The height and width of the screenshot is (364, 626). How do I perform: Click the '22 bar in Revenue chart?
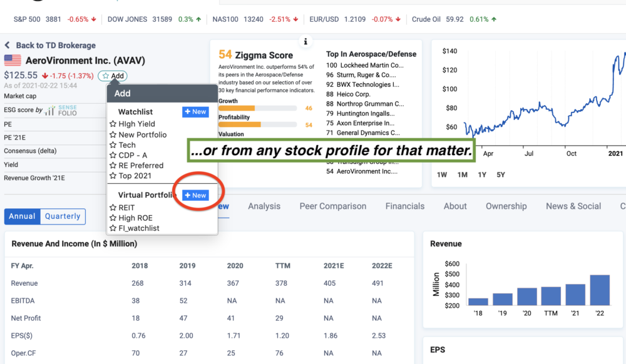pyautogui.click(x=600, y=290)
